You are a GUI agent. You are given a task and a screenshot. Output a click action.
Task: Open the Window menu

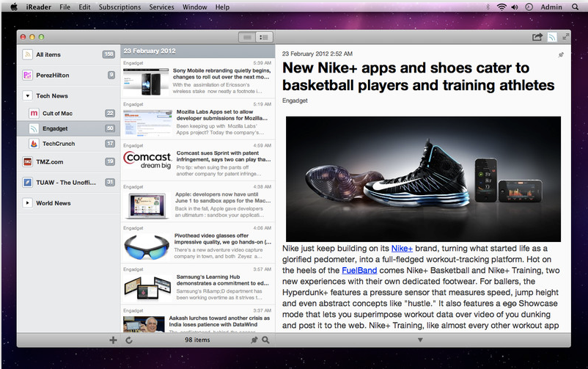coord(194,7)
